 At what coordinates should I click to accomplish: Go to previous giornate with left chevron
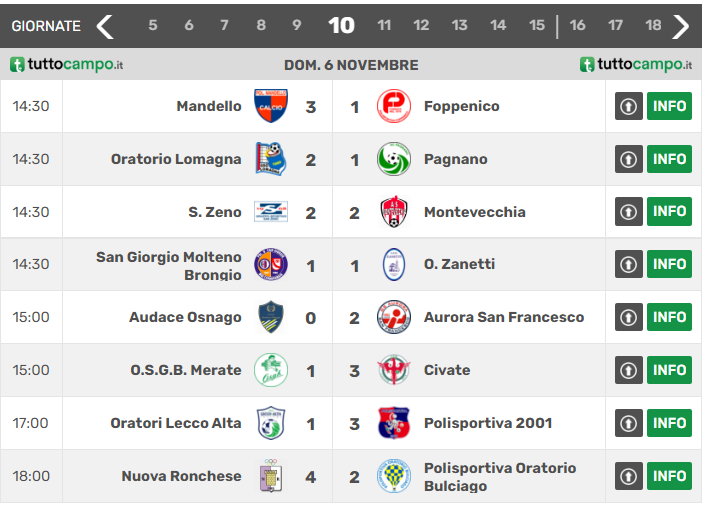pyautogui.click(x=104, y=26)
